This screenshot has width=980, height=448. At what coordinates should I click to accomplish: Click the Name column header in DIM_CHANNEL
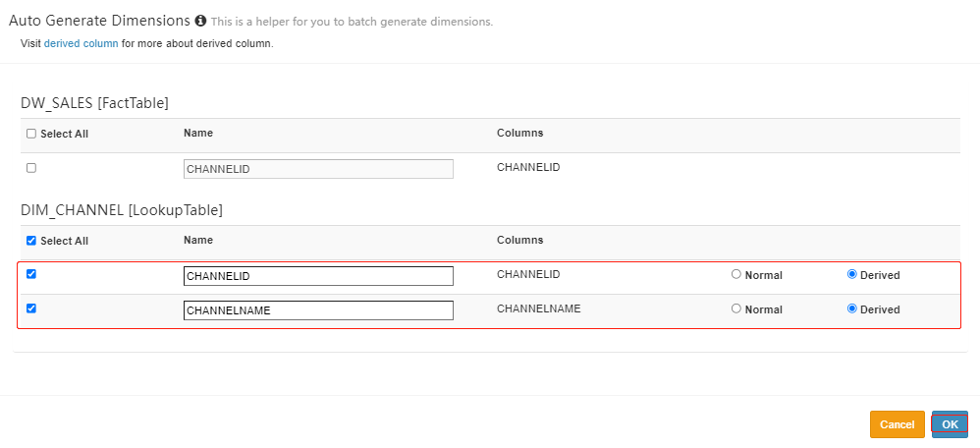197,240
